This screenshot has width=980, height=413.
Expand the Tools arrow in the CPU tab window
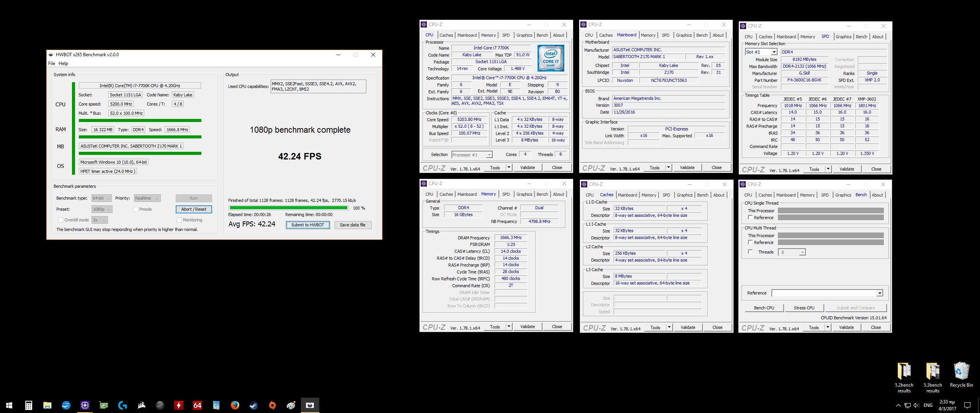[509, 167]
